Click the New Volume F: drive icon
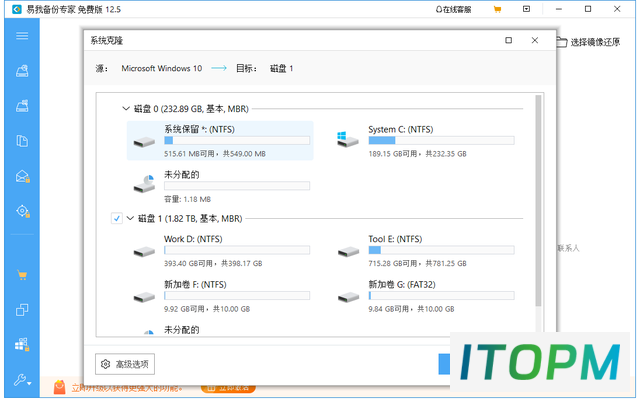This screenshot has width=640, height=402. pyautogui.click(x=144, y=298)
